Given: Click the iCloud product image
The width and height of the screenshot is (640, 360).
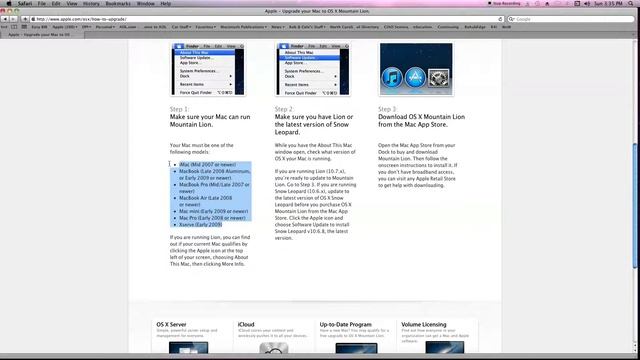Looking at the screenshot, I should [x=273, y=348].
